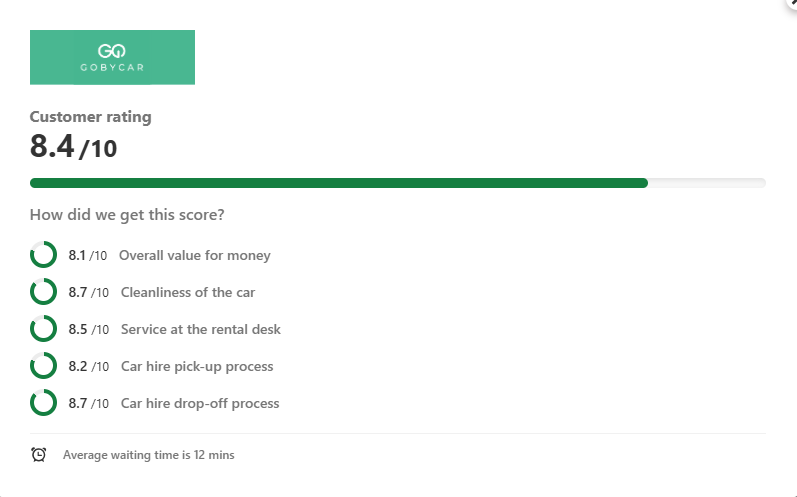Click the "Service at the rental desk" label

[x=200, y=329]
